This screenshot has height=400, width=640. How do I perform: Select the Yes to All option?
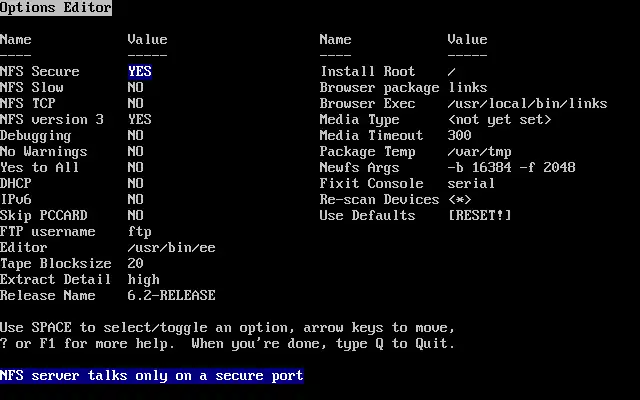[x=136, y=168]
